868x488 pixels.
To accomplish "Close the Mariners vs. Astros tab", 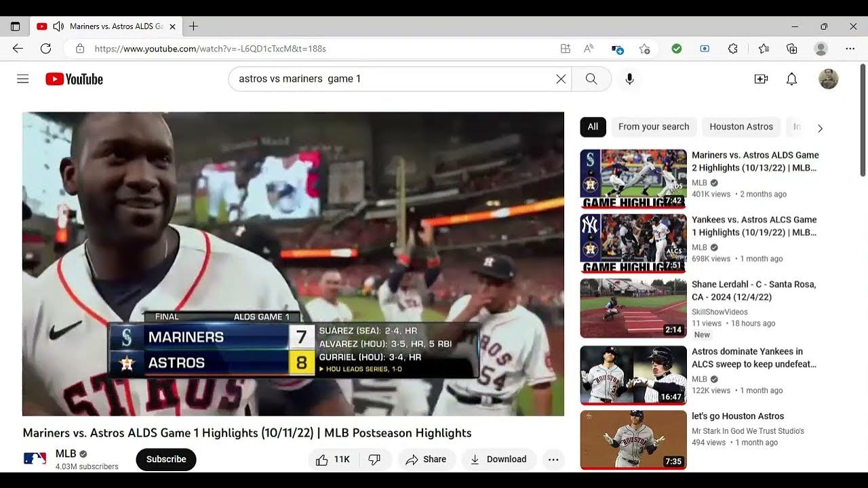I will tap(172, 26).
